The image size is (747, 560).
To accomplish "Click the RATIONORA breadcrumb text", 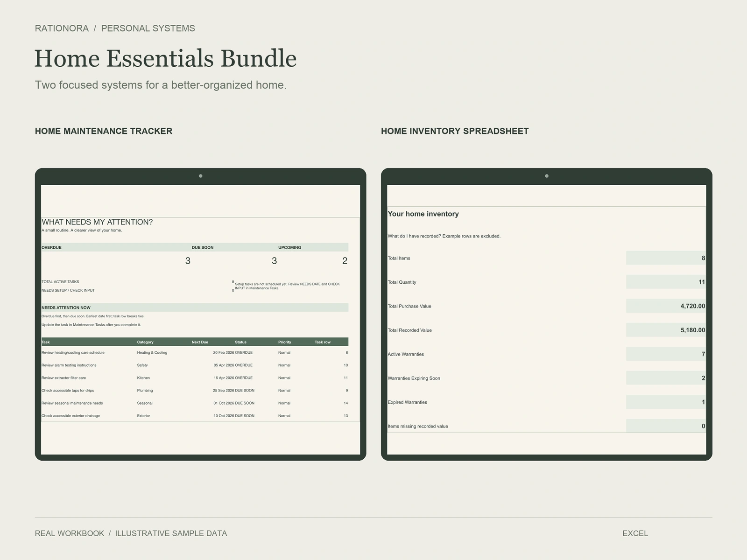I will 62,28.
